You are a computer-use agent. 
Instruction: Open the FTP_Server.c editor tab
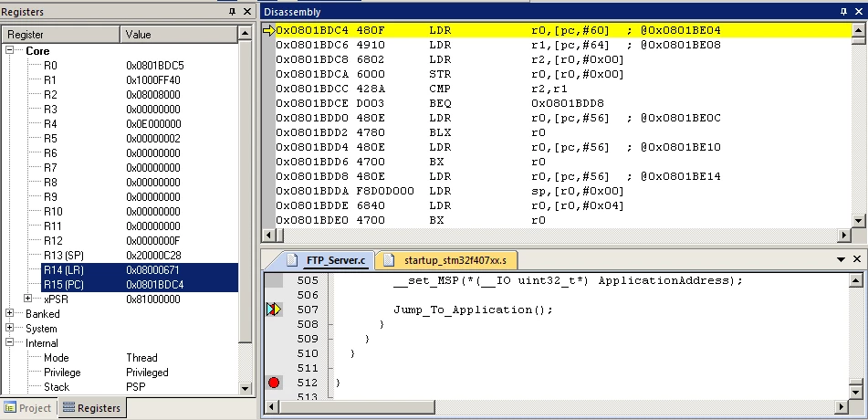(x=329, y=259)
